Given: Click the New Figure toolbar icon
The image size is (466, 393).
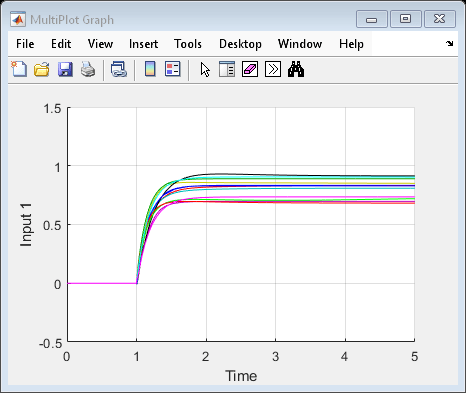Looking at the screenshot, I should tap(19, 69).
